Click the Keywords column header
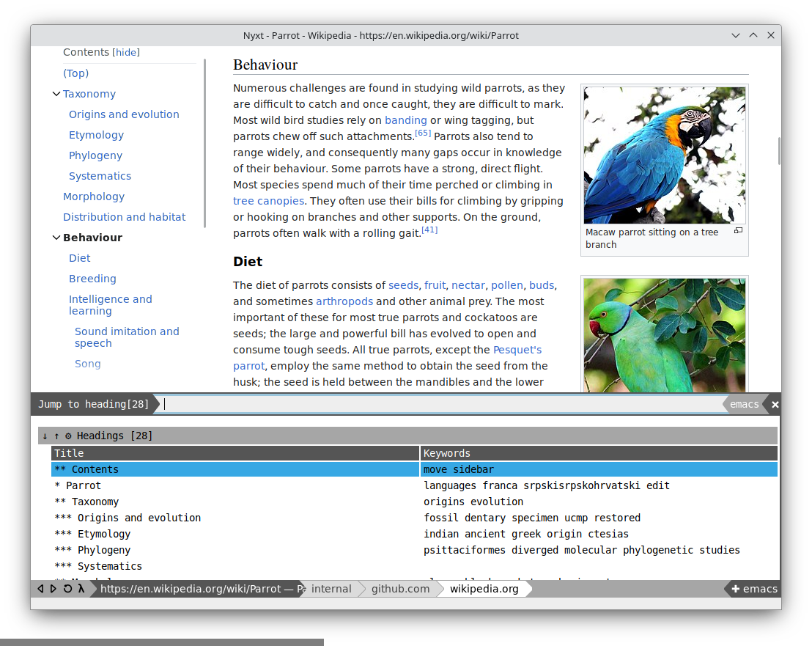 coord(599,453)
